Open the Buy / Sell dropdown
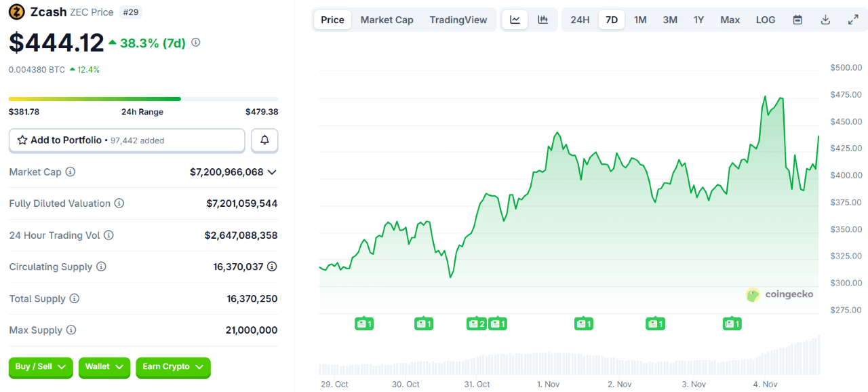Image resolution: width=868 pixels, height=392 pixels. tap(40, 368)
